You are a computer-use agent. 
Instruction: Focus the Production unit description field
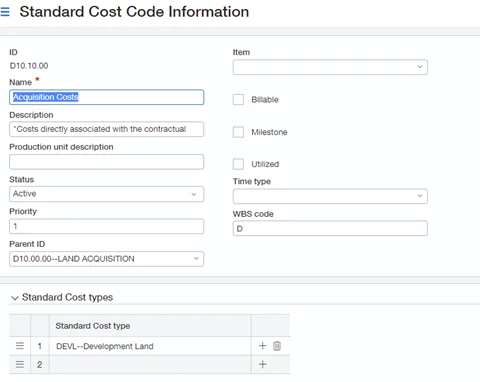106,162
